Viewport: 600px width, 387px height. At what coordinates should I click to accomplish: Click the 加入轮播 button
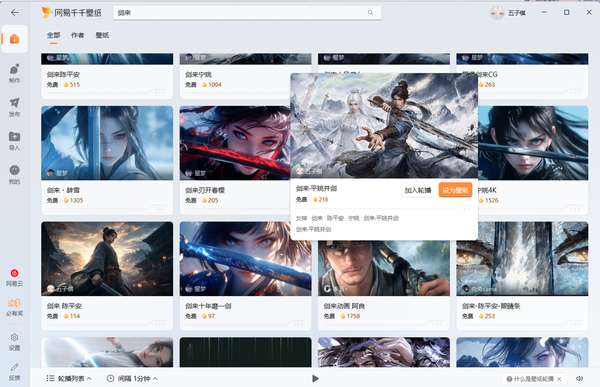[x=418, y=190]
